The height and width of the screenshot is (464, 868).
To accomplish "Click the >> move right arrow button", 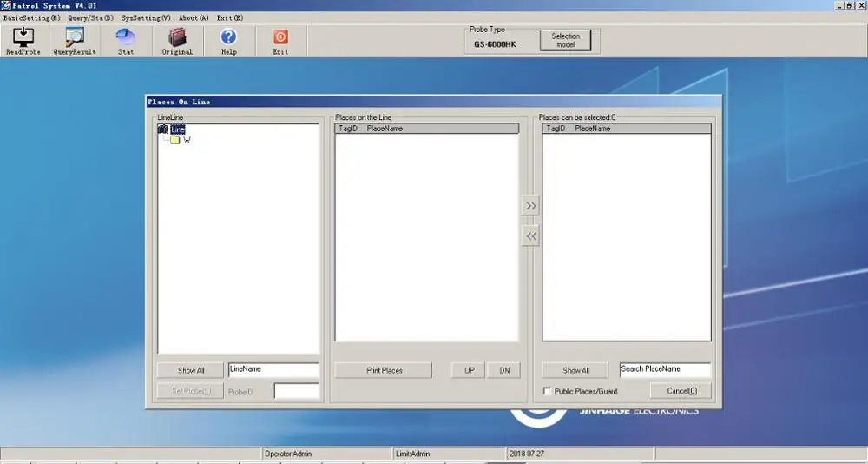I will pos(530,207).
